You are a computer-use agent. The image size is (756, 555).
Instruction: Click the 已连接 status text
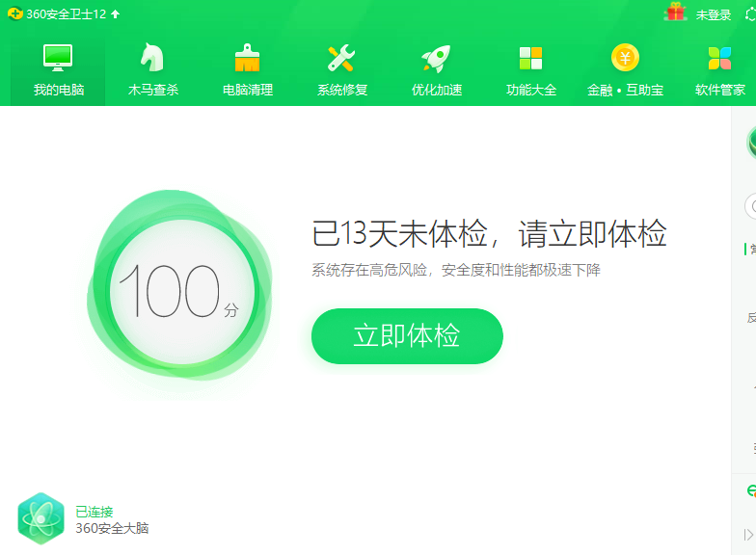[x=94, y=512]
